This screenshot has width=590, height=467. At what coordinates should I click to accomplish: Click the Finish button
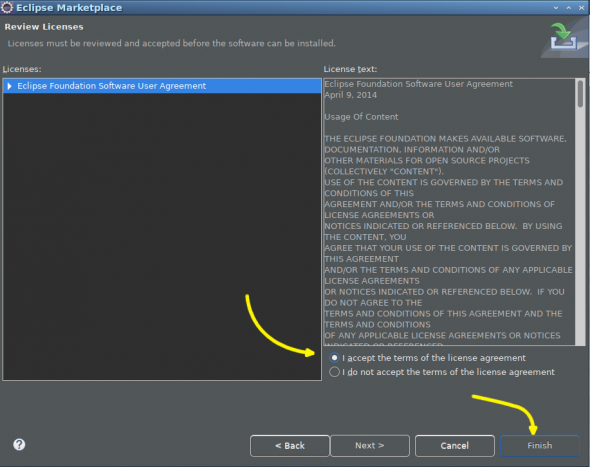click(540, 446)
